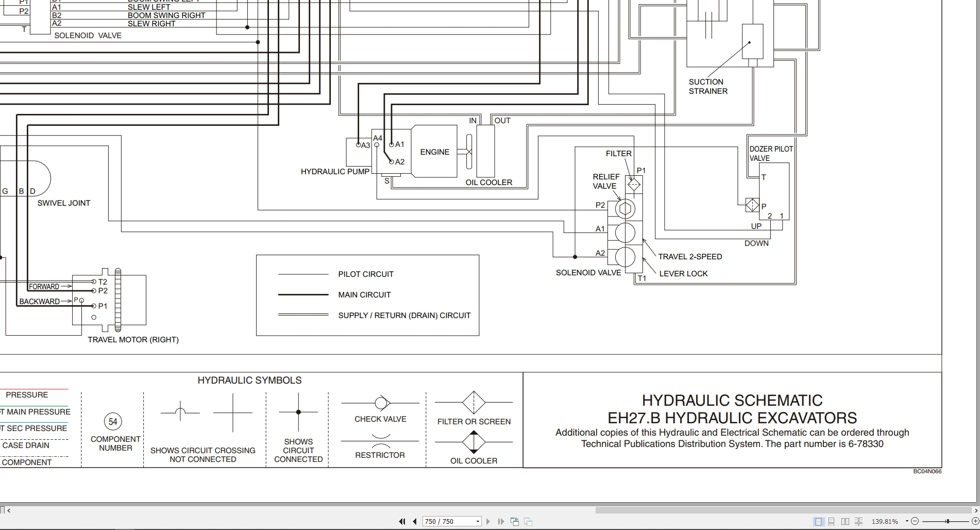Click the FILTER OR SCREEN symbol label
Screen dimensions: 980x530
tap(474, 422)
